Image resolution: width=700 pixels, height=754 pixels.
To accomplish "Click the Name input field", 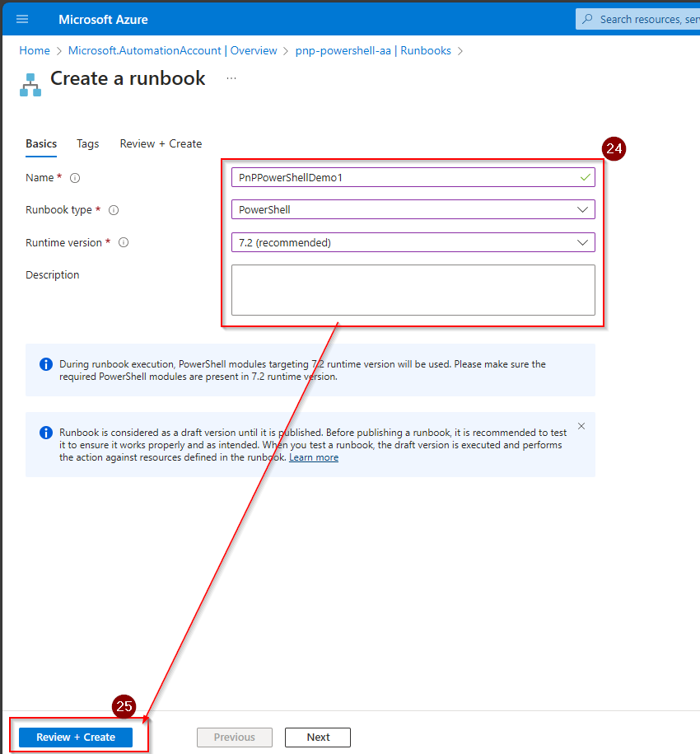I will click(x=413, y=177).
